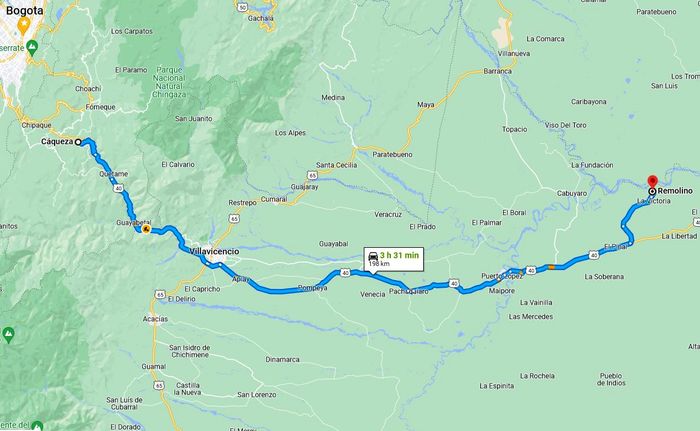Image resolution: width=700 pixels, height=431 pixels.
Task: Click the orange roadwork icon near Guayabetal
Action: click(x=146, y=229)
